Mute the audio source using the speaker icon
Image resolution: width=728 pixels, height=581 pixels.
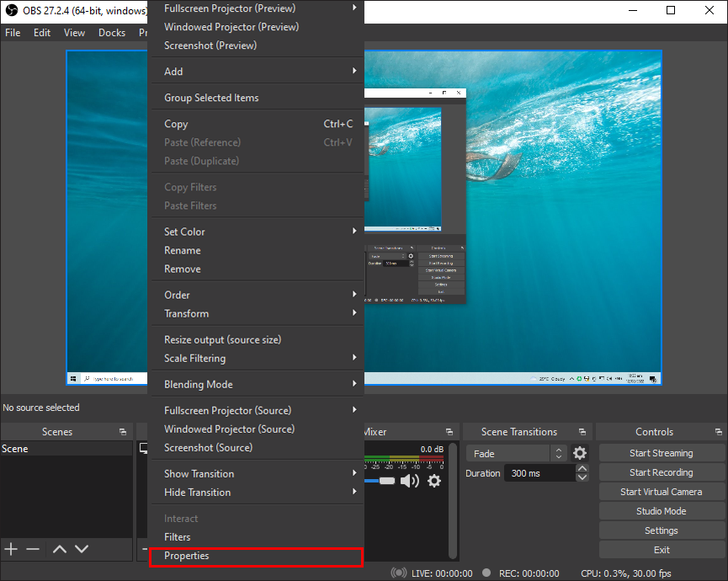tap(411, 480)
